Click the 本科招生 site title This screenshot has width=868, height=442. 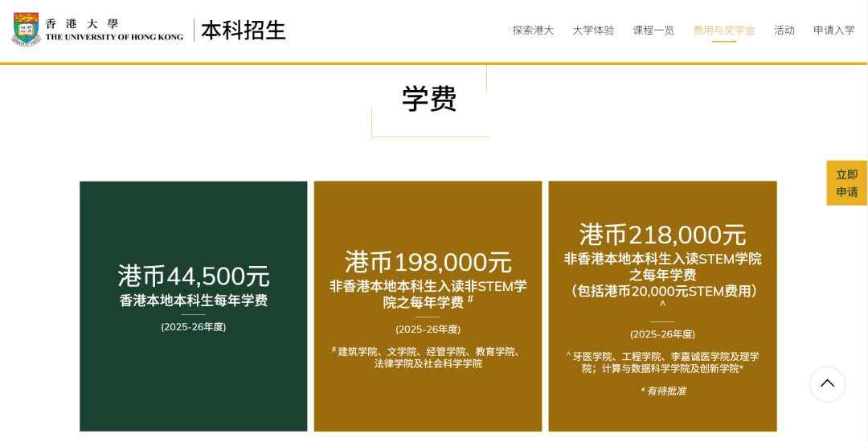click(244, 31)
